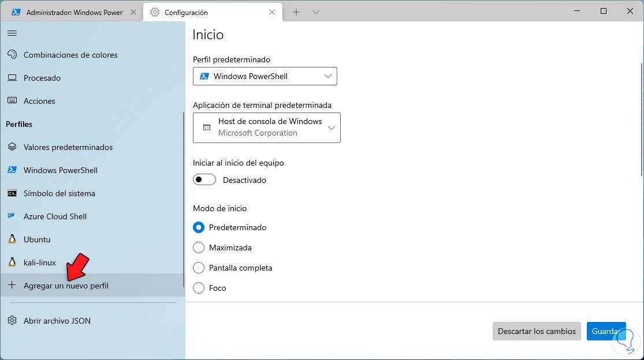Close the Administrador Windows PowerShell tab
644x360 pixels.
[x=133, y=12]
